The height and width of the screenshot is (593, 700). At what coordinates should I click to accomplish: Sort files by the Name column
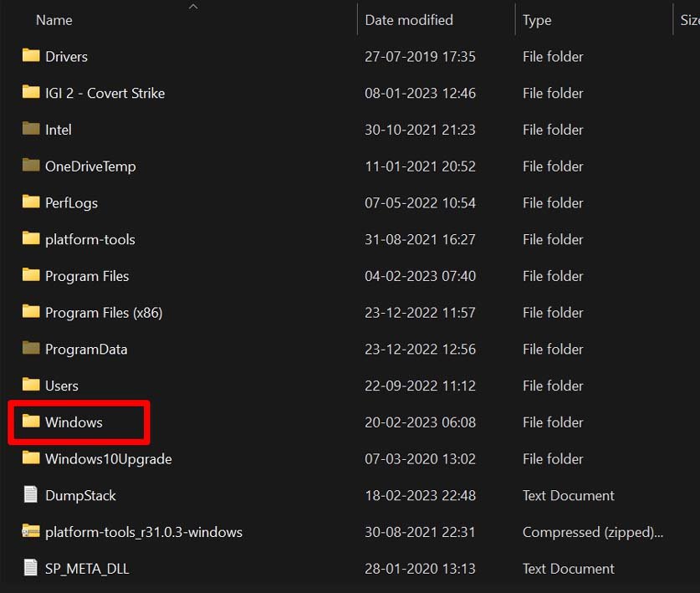[x=54, y=19]
